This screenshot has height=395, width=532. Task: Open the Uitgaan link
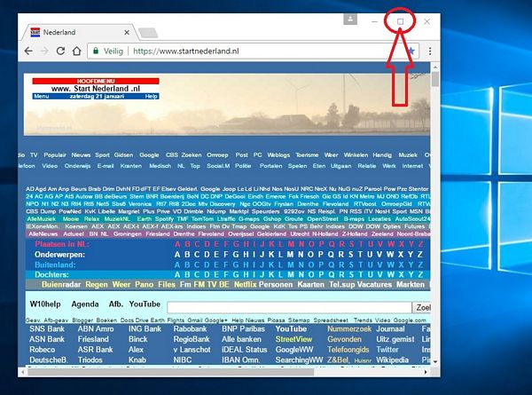coord(341,166)
